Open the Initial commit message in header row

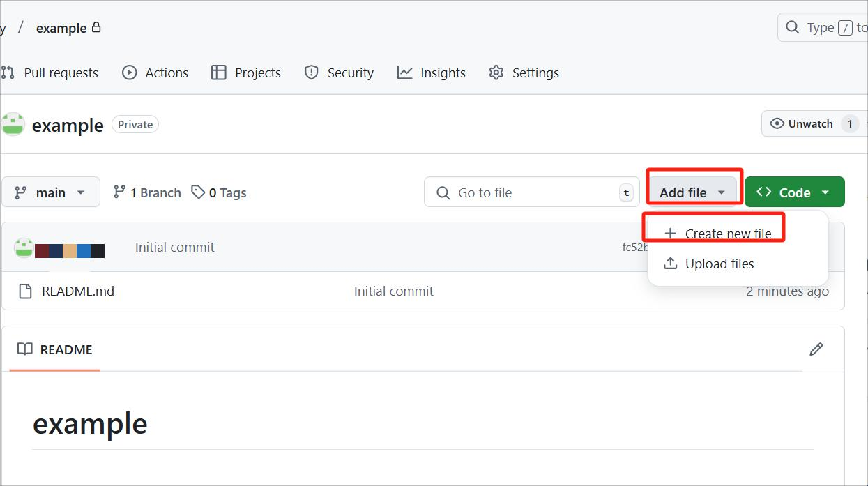(174, 247)
